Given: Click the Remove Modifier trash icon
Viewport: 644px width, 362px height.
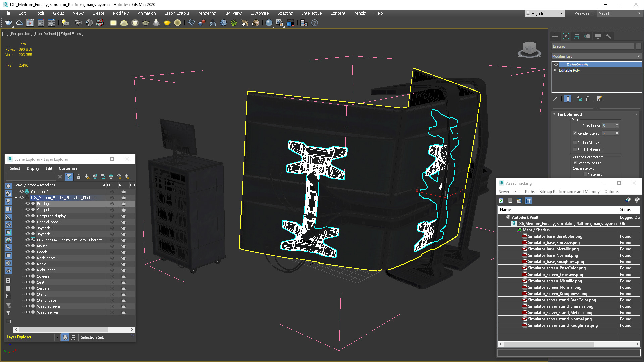Looking at the screenshot, I should pyautogui.click(x=588, y=99).
